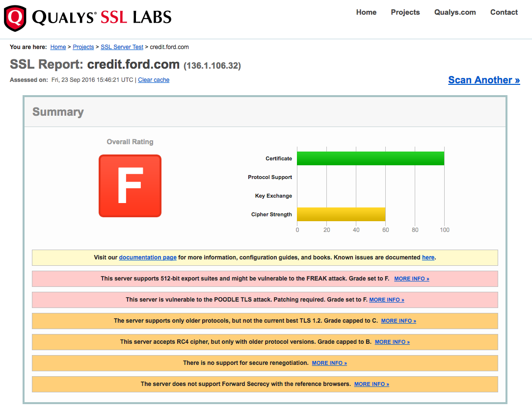Click the SSL Server Test breadcrumb link
This screenshot has width=532, height=410.
(122, 47)
